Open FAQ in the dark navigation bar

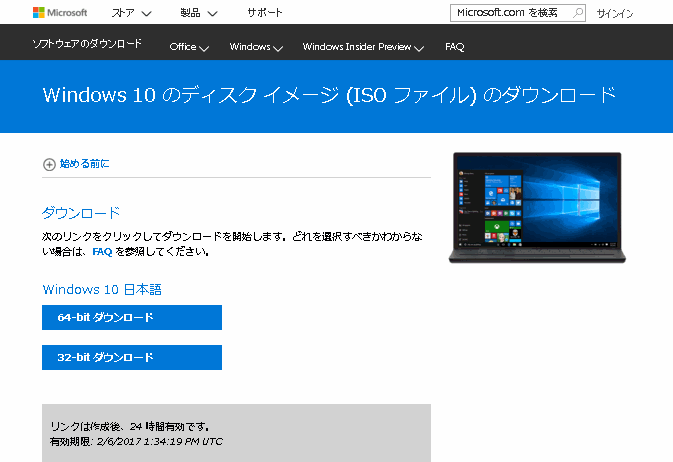[455, 47]
